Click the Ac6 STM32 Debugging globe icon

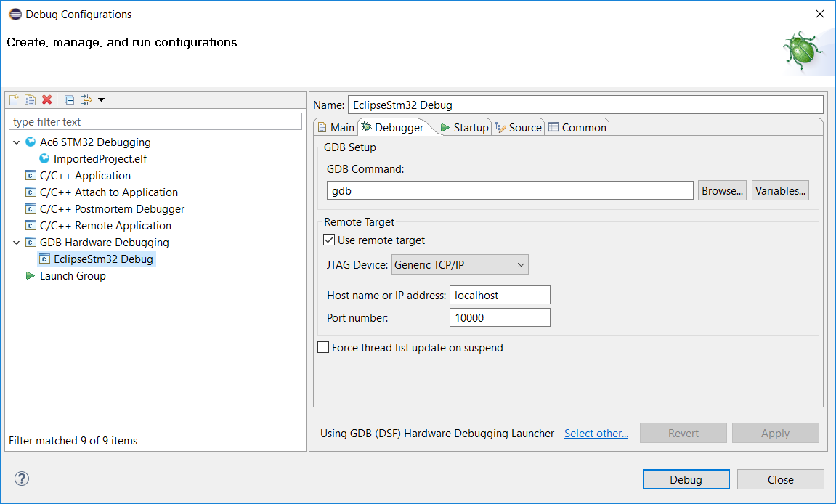click(31, 142)
